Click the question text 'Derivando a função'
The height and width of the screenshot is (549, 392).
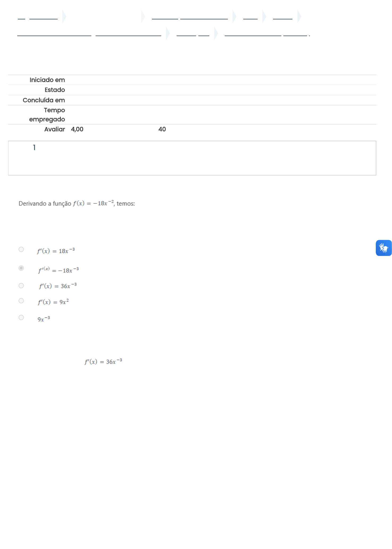tap(45, 204)
